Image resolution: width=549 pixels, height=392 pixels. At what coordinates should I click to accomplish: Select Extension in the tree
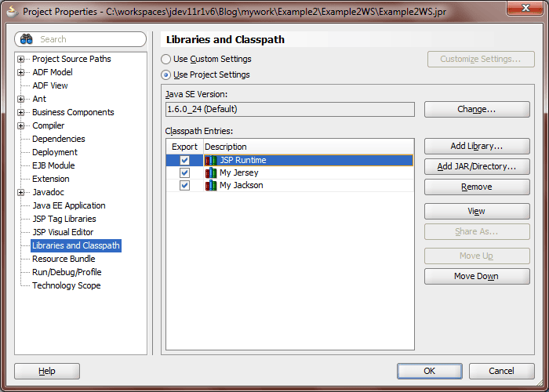51,179
